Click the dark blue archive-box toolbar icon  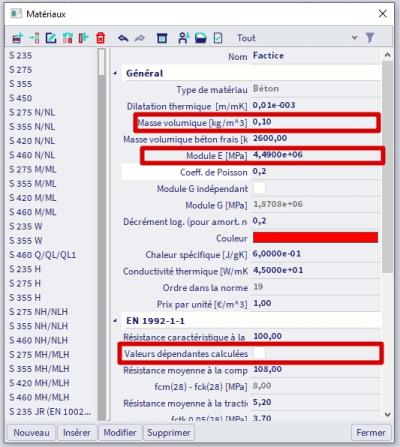click(x=162, y=38)
